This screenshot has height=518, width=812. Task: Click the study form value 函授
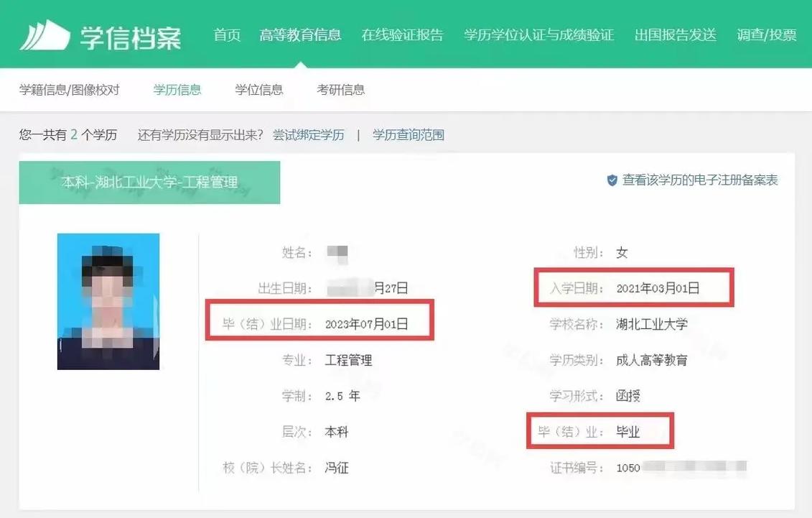coord(628,396)
